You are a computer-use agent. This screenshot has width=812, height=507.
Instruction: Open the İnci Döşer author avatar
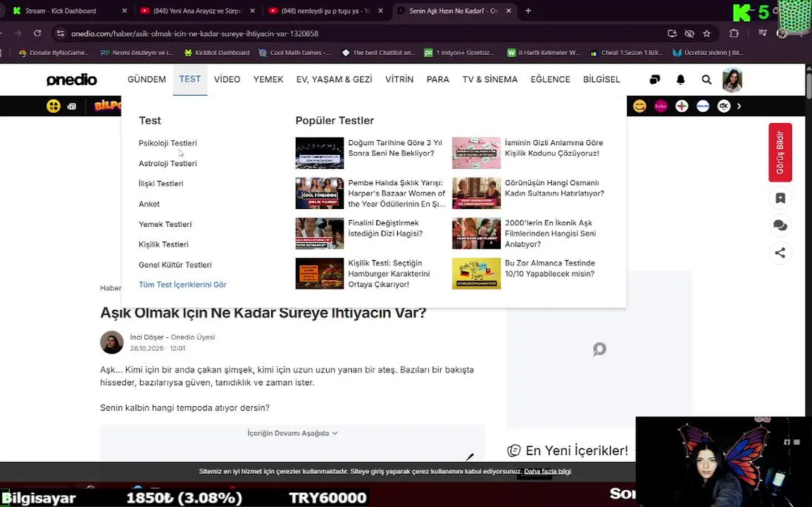click(112, 342)
